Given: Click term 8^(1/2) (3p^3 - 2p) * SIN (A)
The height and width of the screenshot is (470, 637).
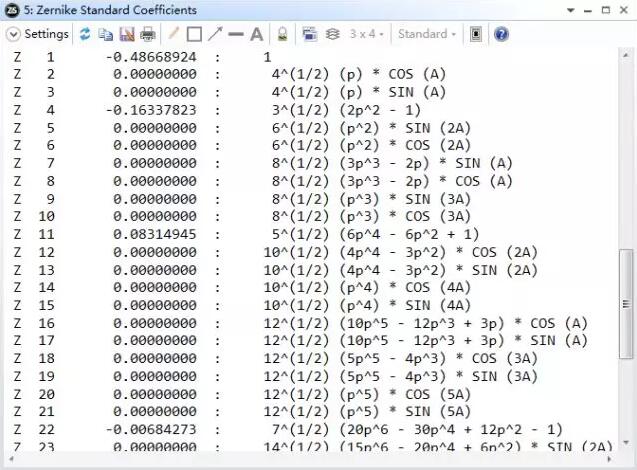Looking at the screenshot, I should click(x=392, y=163).
